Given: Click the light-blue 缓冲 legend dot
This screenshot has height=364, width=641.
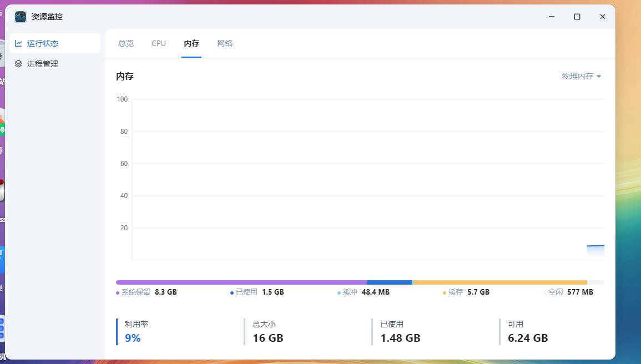Looking at the screenshot, I should pyautogui.click(x=339, y=292).
